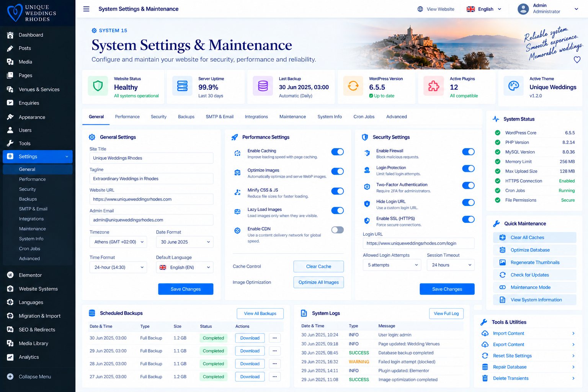Open the Date Format dropdown
Viewport: 588px width, 392px height.
click(x=185, y=242)
